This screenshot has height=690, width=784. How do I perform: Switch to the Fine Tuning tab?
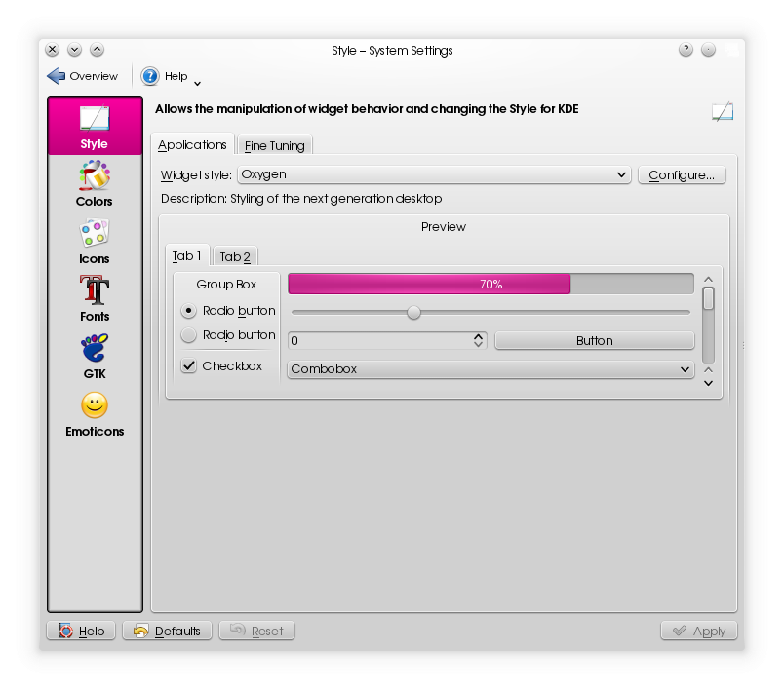pos(275,146)
